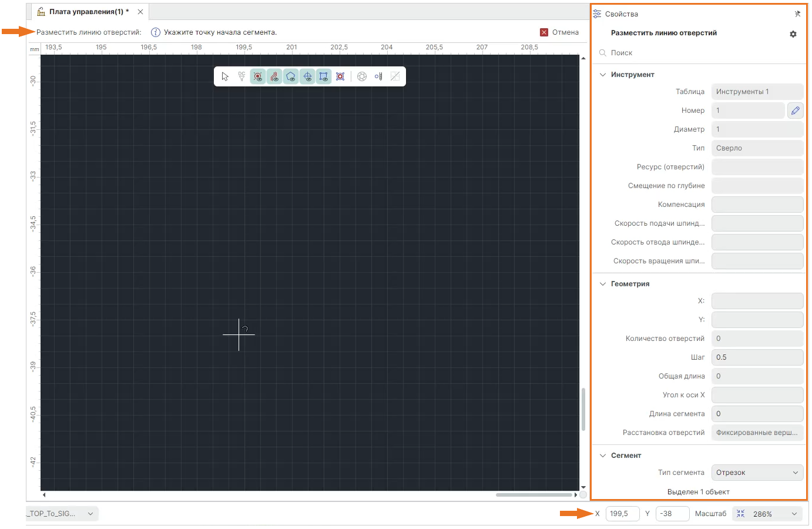Click the Шаг value field
Viewport: 812px width, 529px height.
[x=757, y=357]
